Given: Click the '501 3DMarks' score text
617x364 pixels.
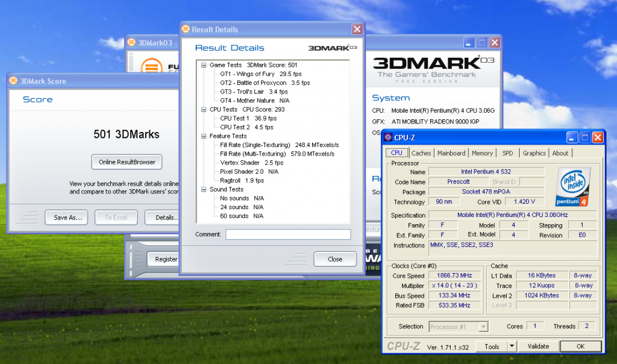Looking at the screenshot, I should 127,134.
